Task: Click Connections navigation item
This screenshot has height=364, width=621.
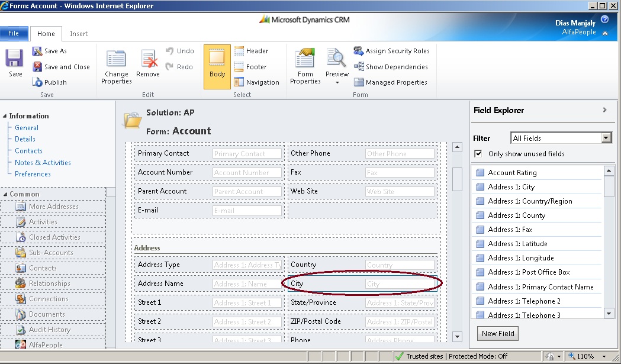Action: 53,299
